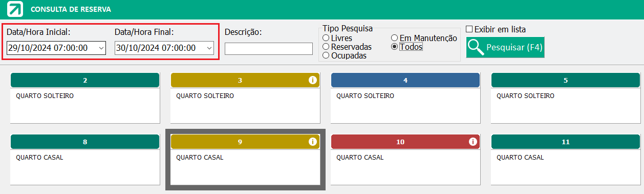
Task: Click into the Descrição text field
Action: click(269, 49)
